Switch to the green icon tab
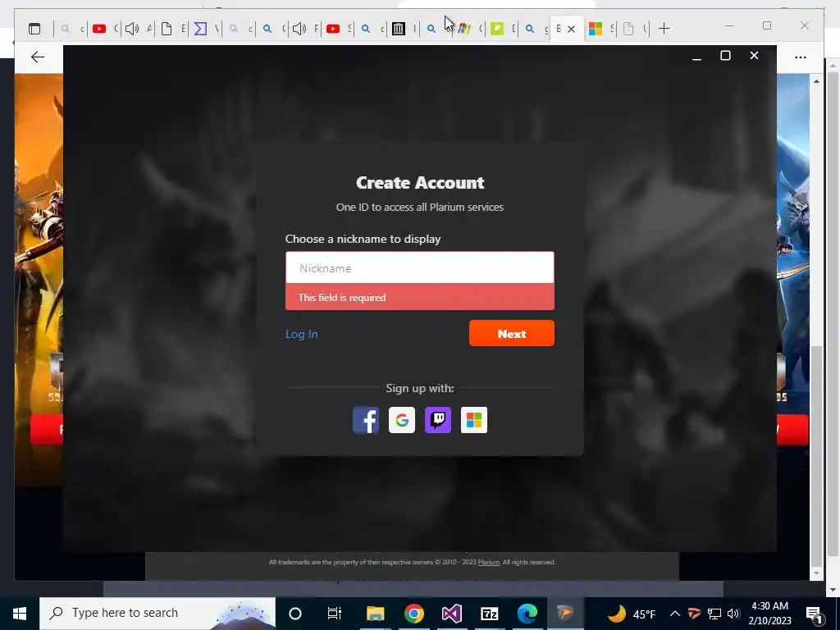840x630 pixels. tap(497, 29)
